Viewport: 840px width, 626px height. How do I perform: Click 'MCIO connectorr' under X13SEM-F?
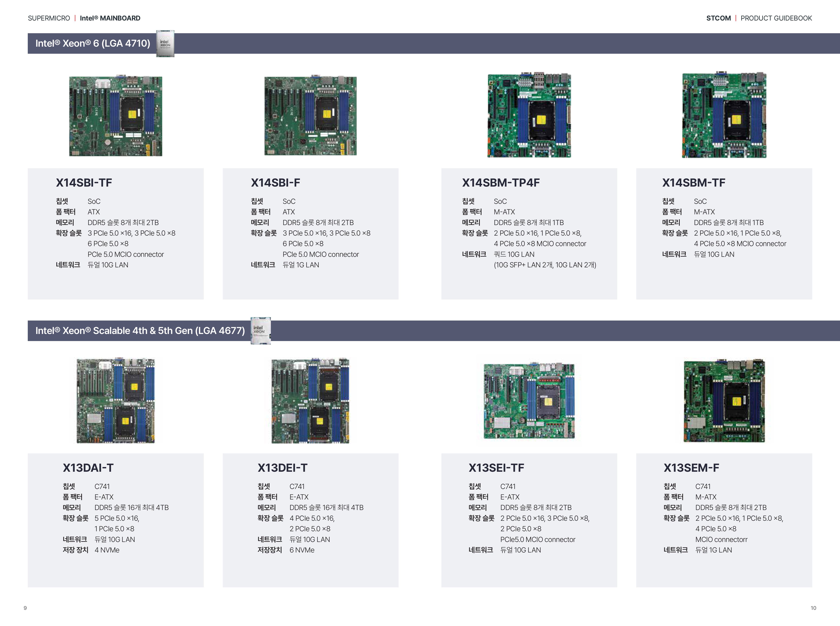point(721,539)
